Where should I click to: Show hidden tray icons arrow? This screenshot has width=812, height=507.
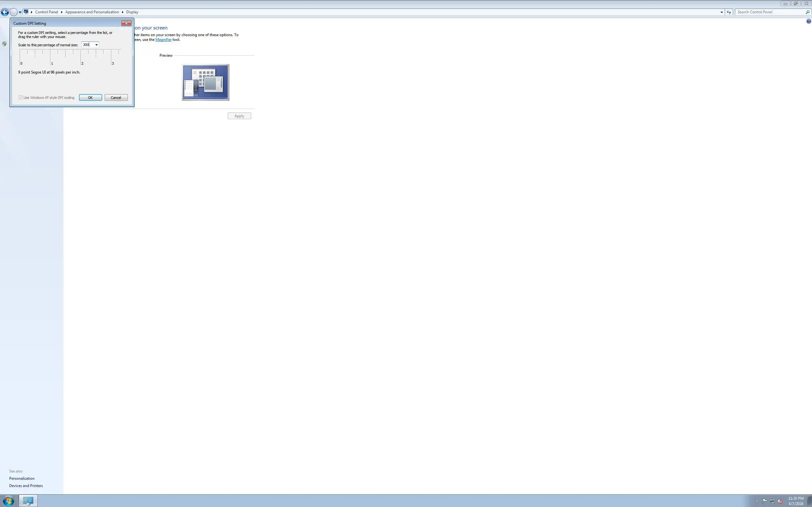(757, 501)
